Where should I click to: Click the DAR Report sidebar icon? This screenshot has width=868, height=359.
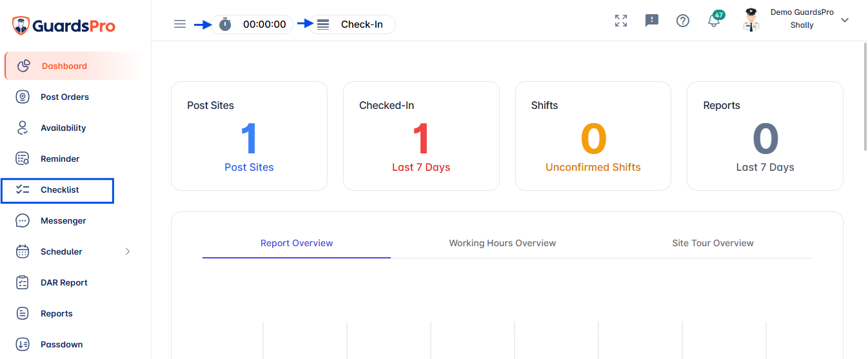point(23,282)
